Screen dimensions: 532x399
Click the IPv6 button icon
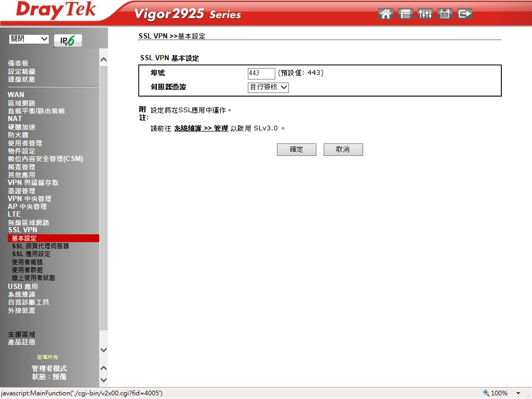pos(68,41)
